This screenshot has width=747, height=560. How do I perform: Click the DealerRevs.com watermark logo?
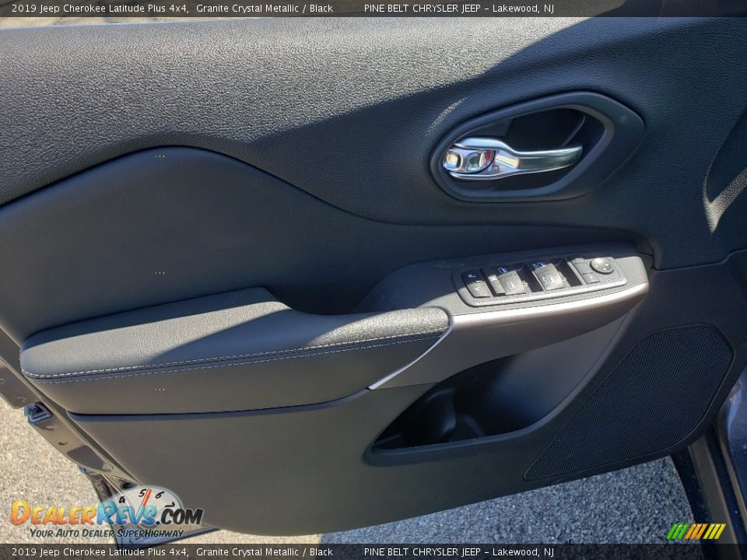[107, 513]
